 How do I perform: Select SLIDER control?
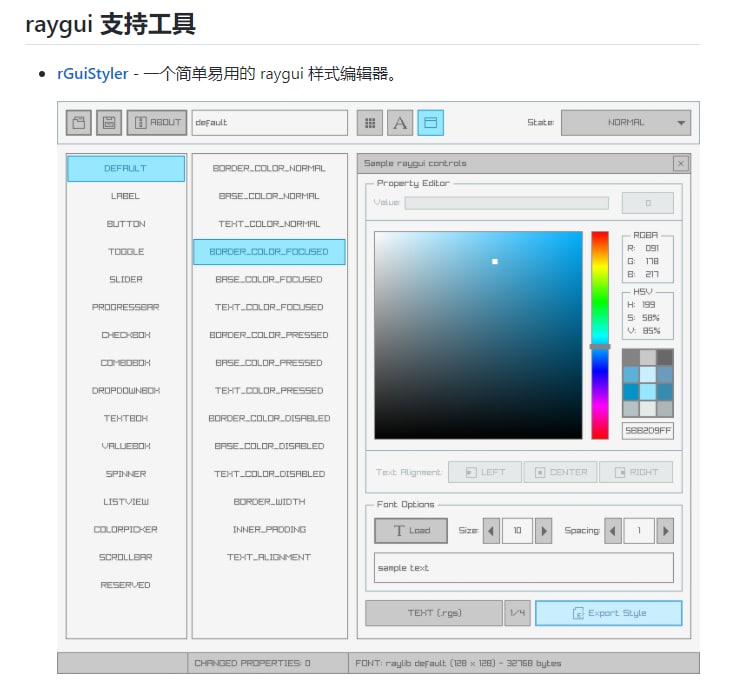point(126,279)
